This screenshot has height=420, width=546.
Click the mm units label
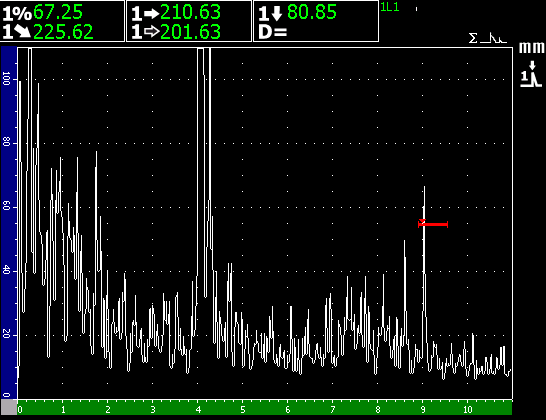pos(531,48)
